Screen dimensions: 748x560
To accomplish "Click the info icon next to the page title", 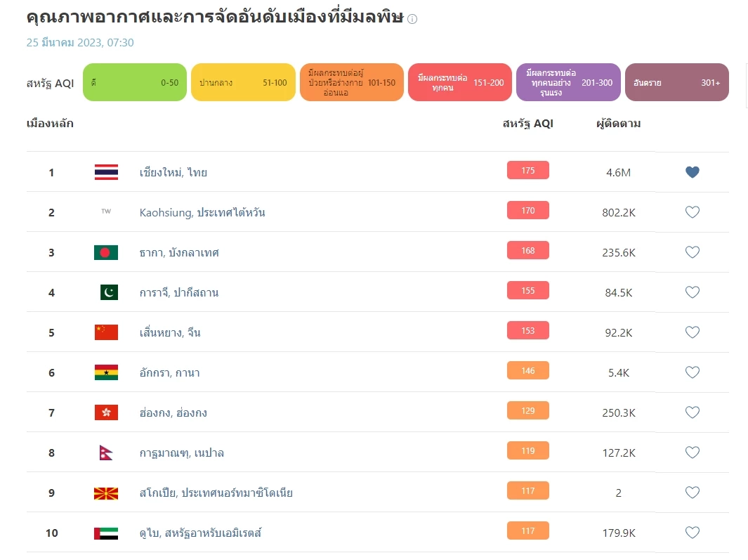I will tap(413, 19).
